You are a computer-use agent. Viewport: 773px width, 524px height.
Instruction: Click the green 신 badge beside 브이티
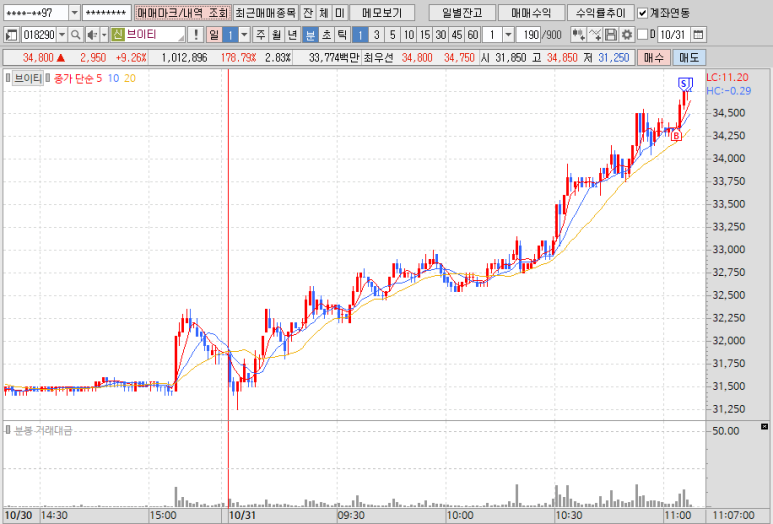click(117, 35)
